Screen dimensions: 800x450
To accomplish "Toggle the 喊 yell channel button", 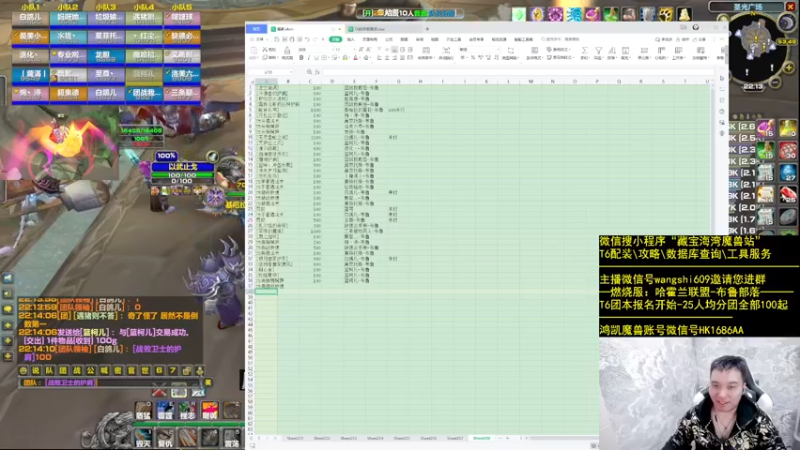I will click(x=104, y=370).
